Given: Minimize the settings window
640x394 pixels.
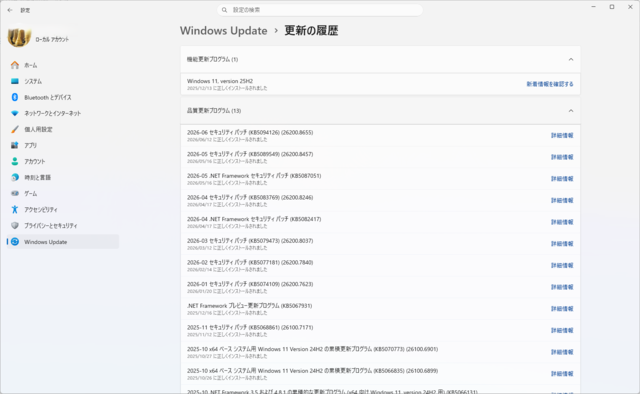Looking at the screenshot, I should 593,7.
